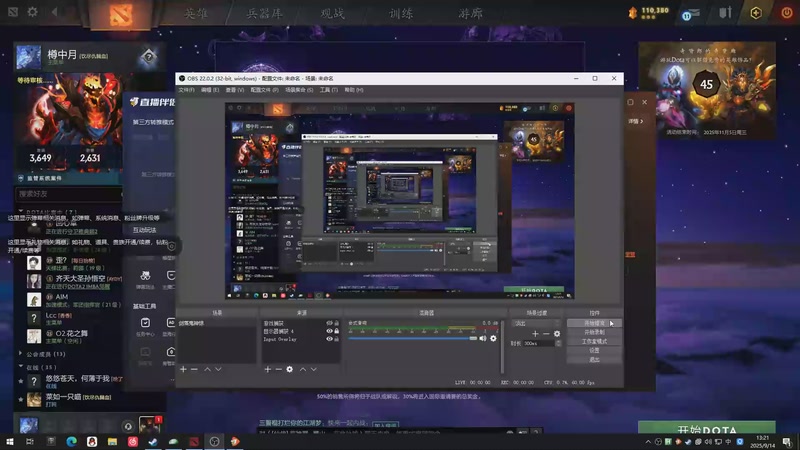Open the 观战 (Watch) tab in Dota

click(333, 13)
